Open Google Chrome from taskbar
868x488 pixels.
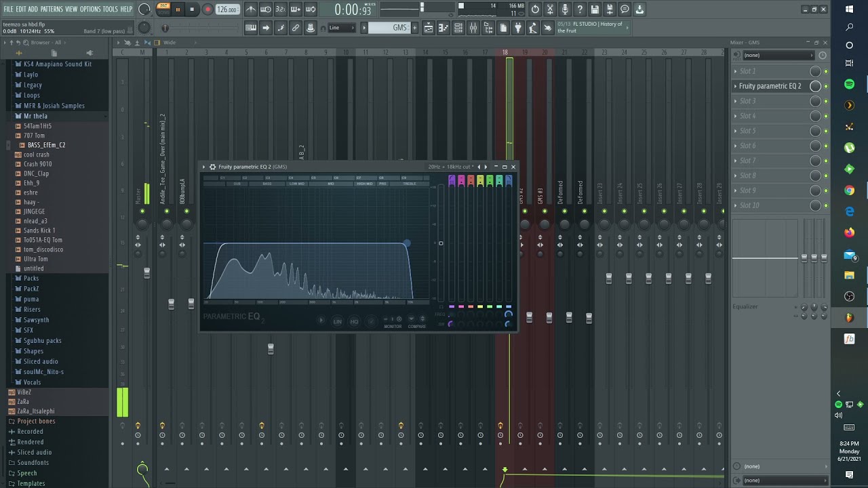[849, 190]
